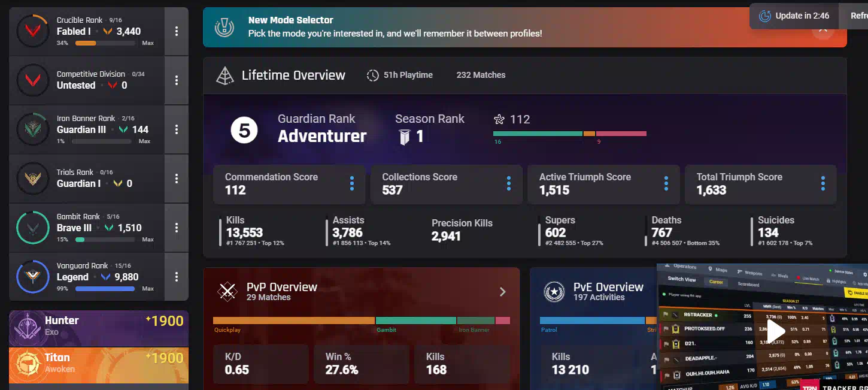Click the Deaths 767 stat
The height and width of the screenshot is (390, 868).
(682, 231)
